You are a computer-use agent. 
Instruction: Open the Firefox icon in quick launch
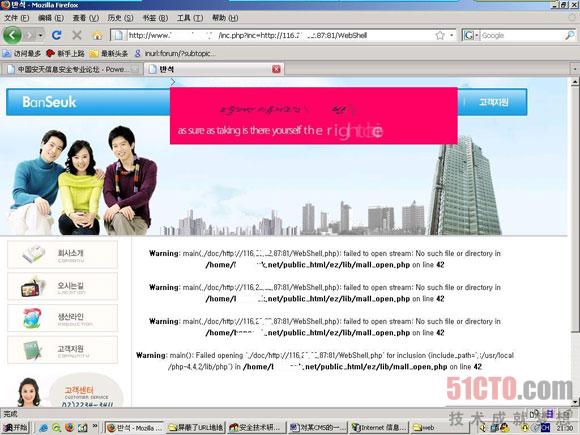[70, 427]
